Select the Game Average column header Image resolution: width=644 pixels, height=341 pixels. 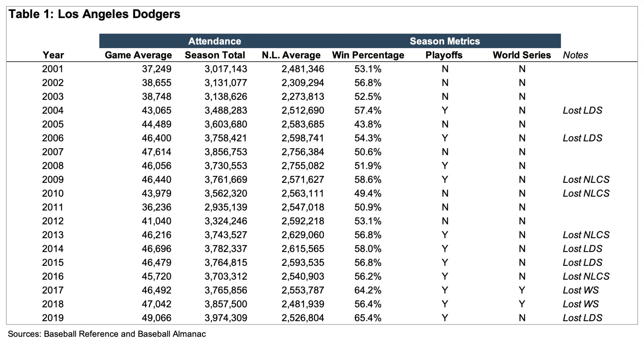[x=138, y=55]
